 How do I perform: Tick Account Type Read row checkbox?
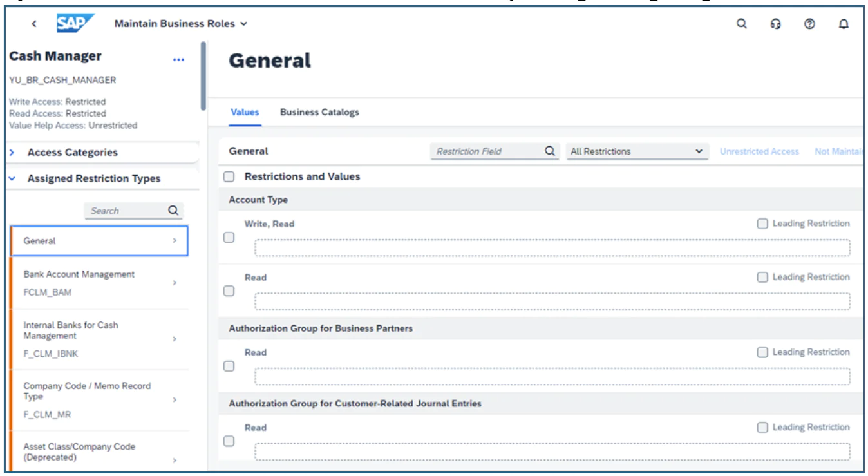click(x=229, y=290)
